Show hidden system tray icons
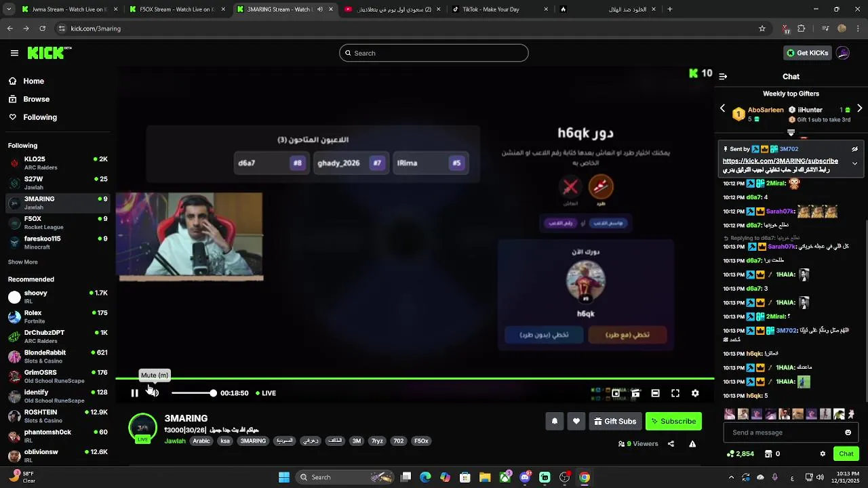Image resolution: width=868 pixels, height=488 pixels. pyautogui.click(x=731, y=477)
